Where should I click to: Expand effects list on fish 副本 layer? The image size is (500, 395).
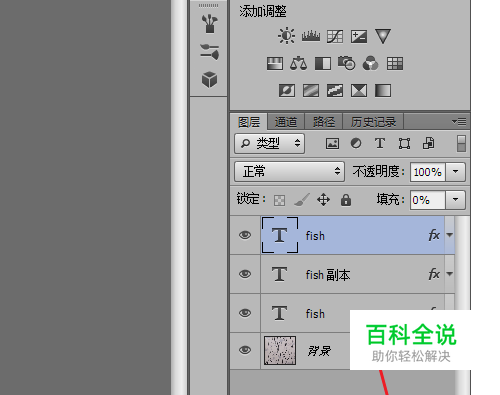coord(450,274)
